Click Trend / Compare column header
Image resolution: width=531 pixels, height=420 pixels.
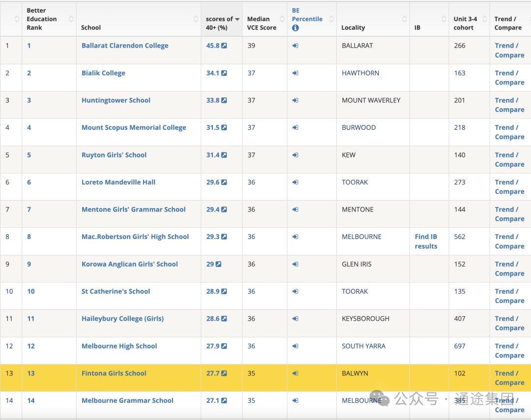coord(508,24)
